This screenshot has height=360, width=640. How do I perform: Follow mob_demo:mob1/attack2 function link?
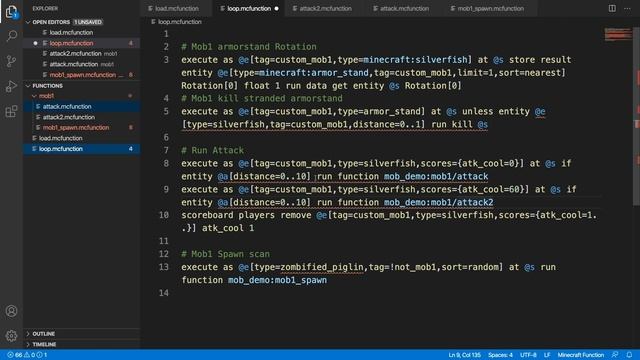click(x=438, y=202)
